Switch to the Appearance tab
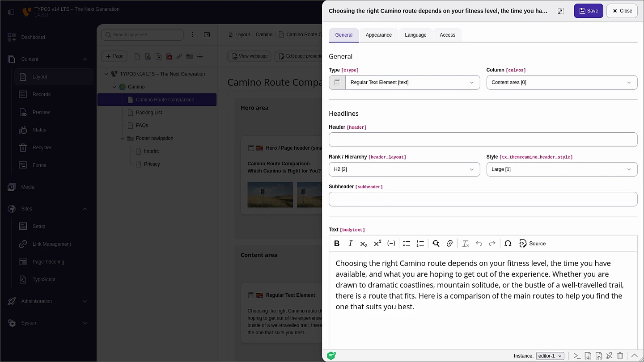Image resolution: width=644 pixels, height=362 pixels. 378,35
